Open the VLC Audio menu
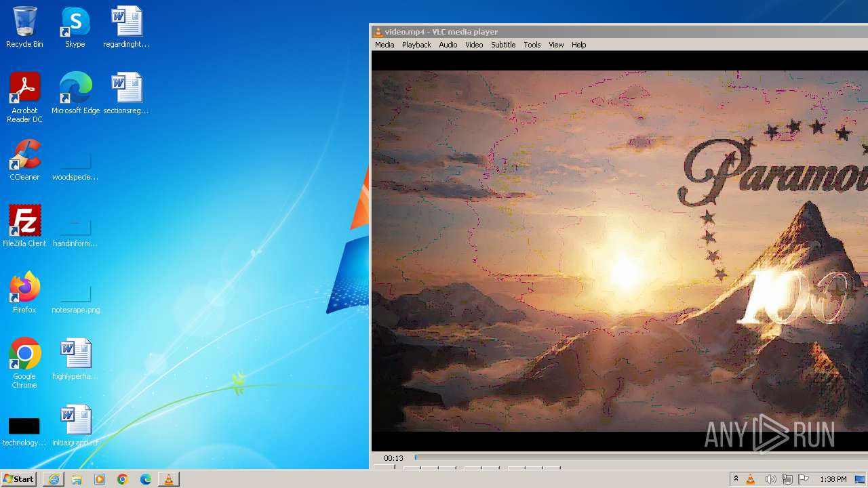 (448, 45)
